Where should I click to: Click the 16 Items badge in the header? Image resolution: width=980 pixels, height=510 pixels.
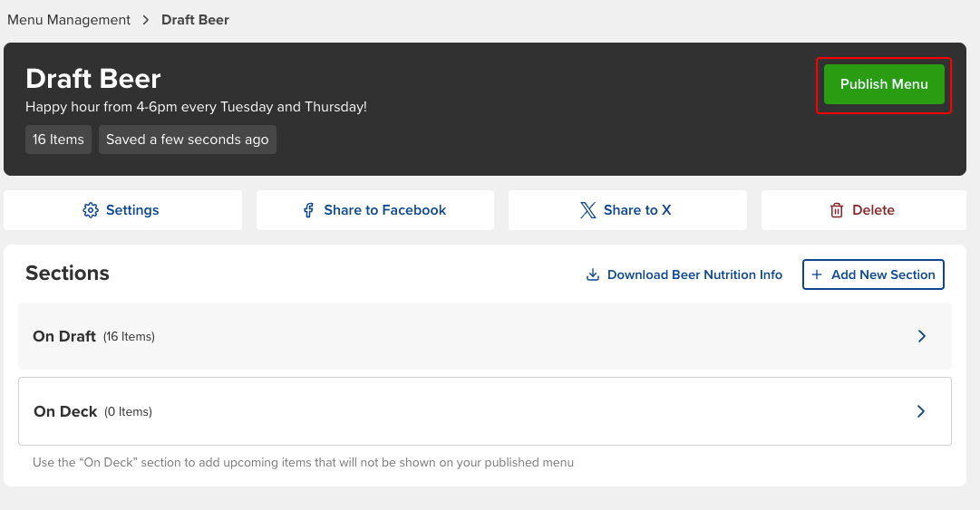(x=58, y=140)
